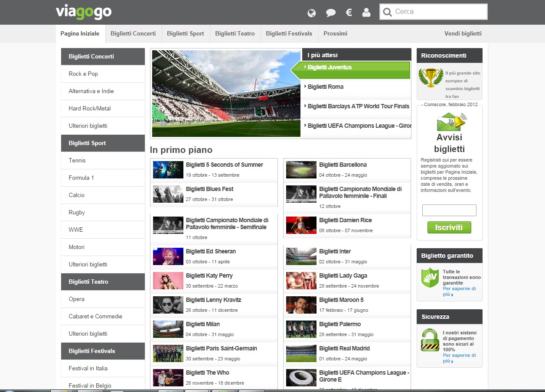The width and height of the screenshot is (545, 392).
Task: Open Cabaret e Commedie category
Action: coord(103,316)
